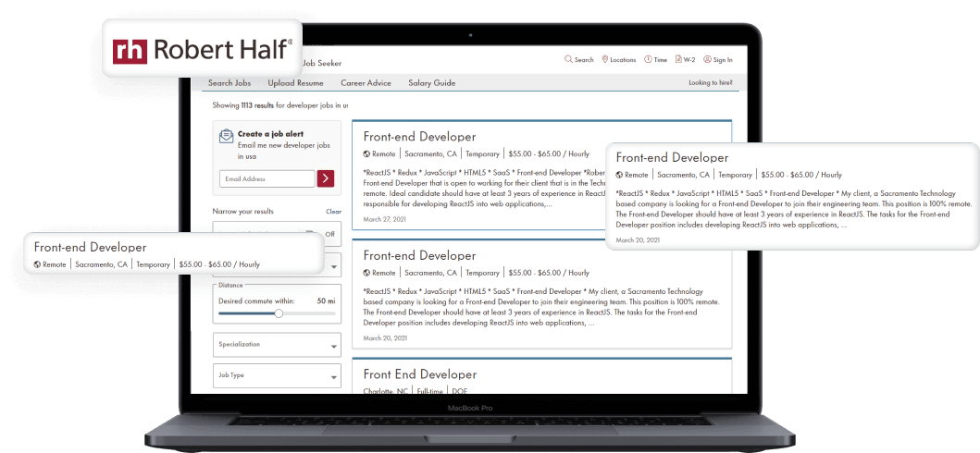
Task: Click 'Sacramento, CA' in March 27 job card
Action: click(431, 153)
